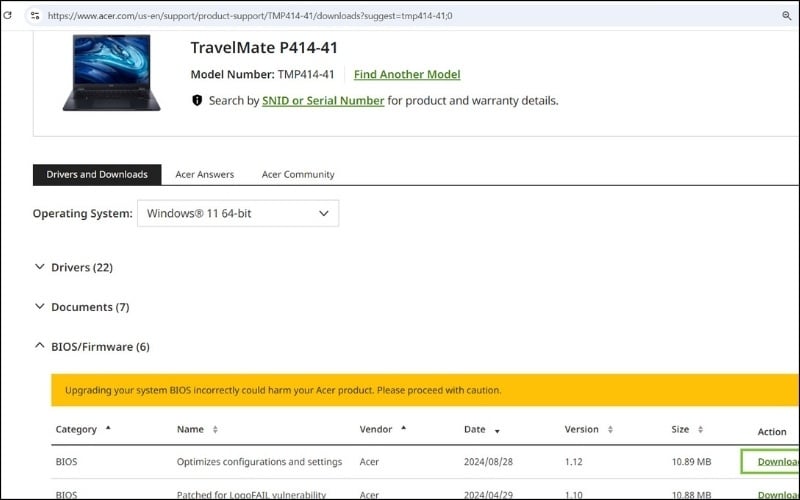Expand the Documents (7) section
Screen dimensions: 800x500
click(40, 307)
